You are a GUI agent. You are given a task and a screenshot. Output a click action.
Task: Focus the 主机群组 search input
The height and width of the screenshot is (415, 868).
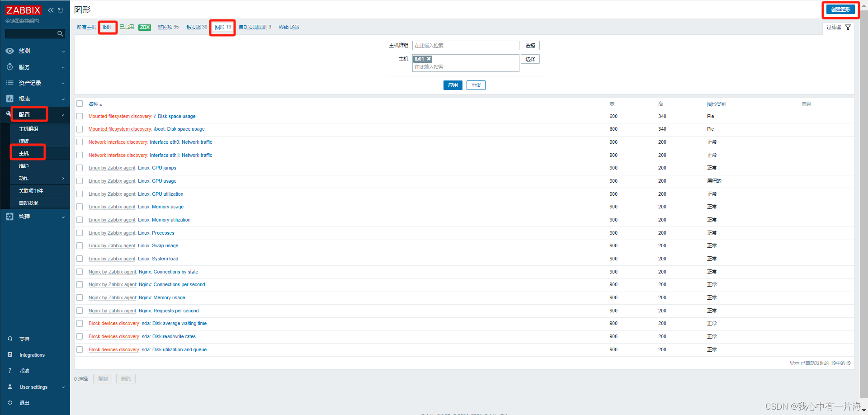[x=466, y=46]
